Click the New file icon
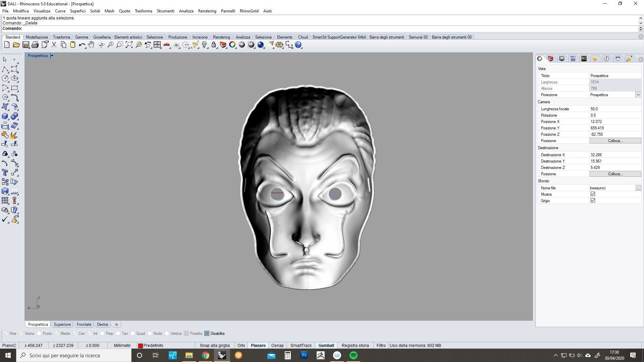This screenshot has height=362, width=644. point(7,45)
